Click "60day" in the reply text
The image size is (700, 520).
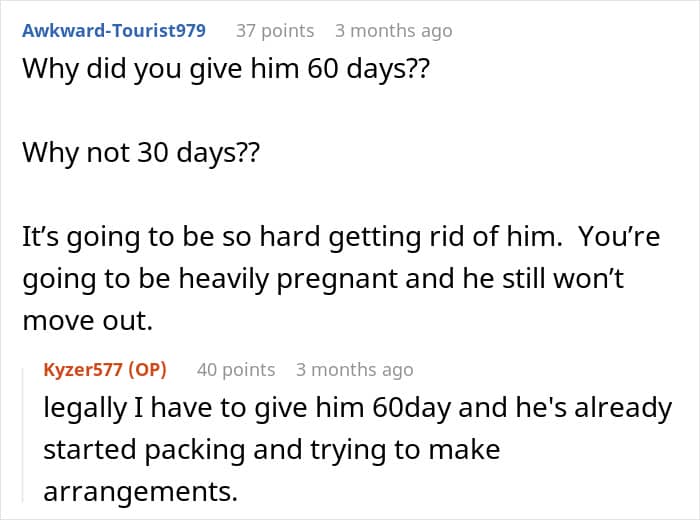coord(397,408)
